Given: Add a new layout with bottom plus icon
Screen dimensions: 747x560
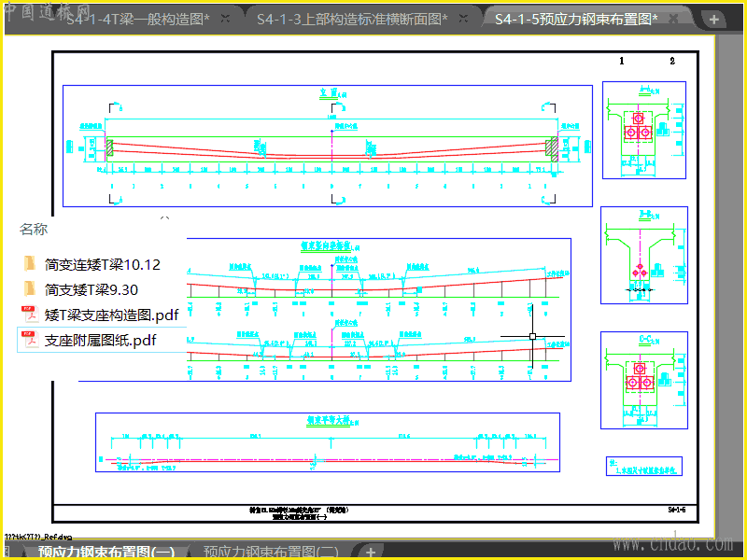Looking at the screenshot, I should tap(371, 552).
